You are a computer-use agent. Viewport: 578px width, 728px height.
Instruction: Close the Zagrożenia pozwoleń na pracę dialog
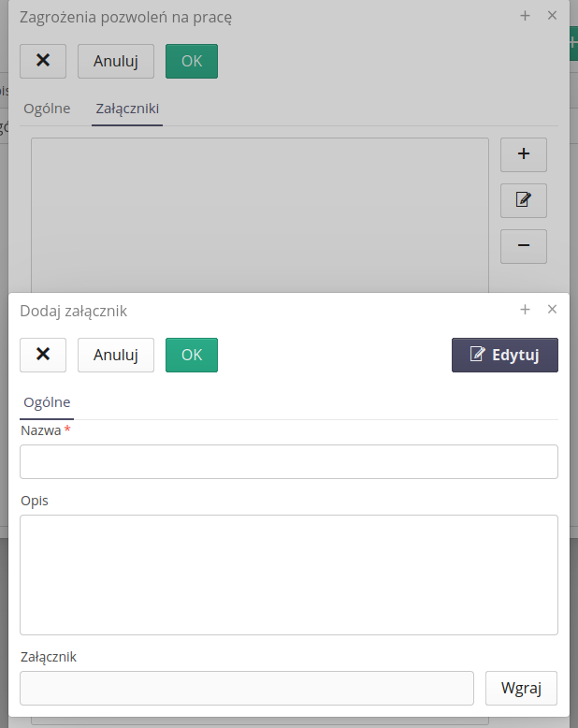point(552,15)
